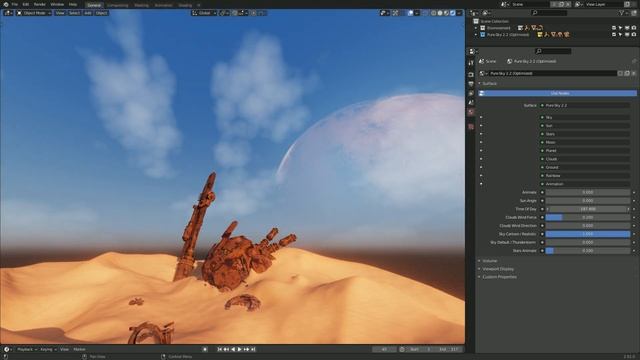The image size is (640, 360).
Task: Adjust the Sky Cartoon / Realistic slider
Action: [x=587, y=234]
